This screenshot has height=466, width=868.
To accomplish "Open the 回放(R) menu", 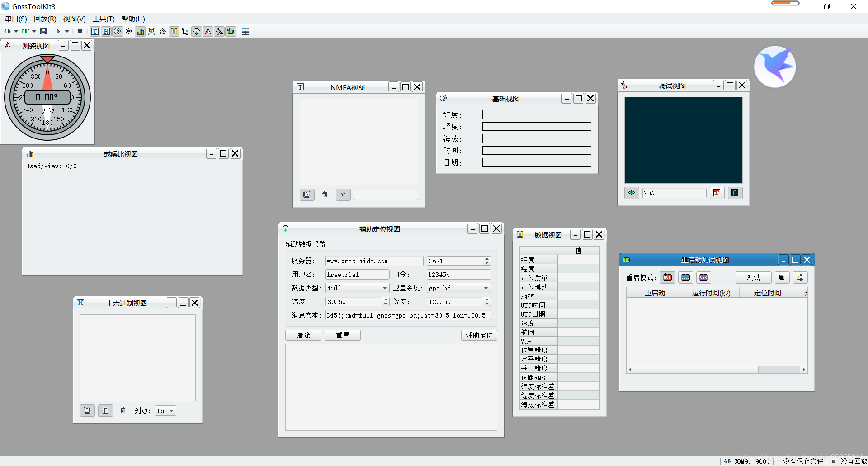I will (45, 19).
